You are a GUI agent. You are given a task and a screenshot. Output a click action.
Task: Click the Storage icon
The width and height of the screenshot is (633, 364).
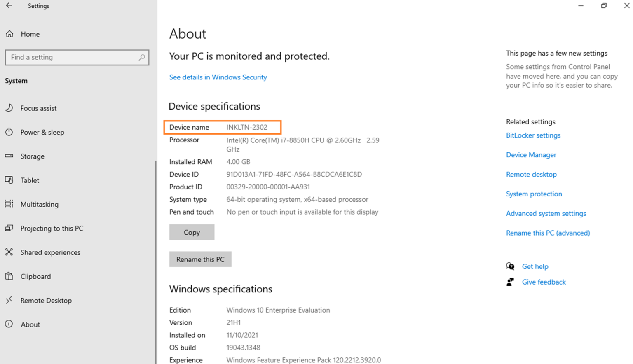[9, 156]
